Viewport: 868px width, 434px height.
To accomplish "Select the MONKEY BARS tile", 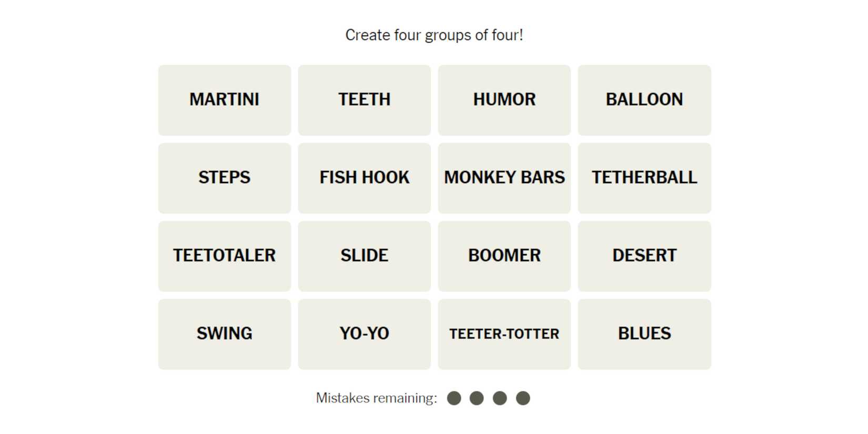I will pyautogui.click(x=504, y=178).
